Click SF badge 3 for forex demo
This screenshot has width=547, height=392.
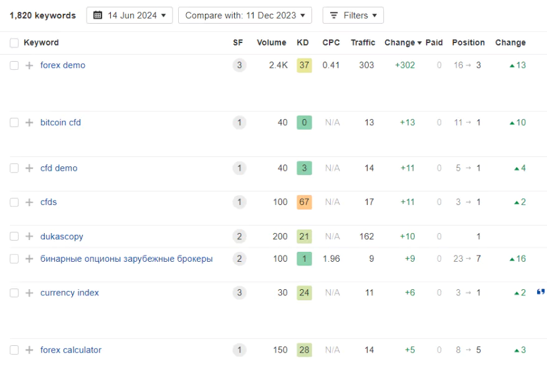click(239, 65)
